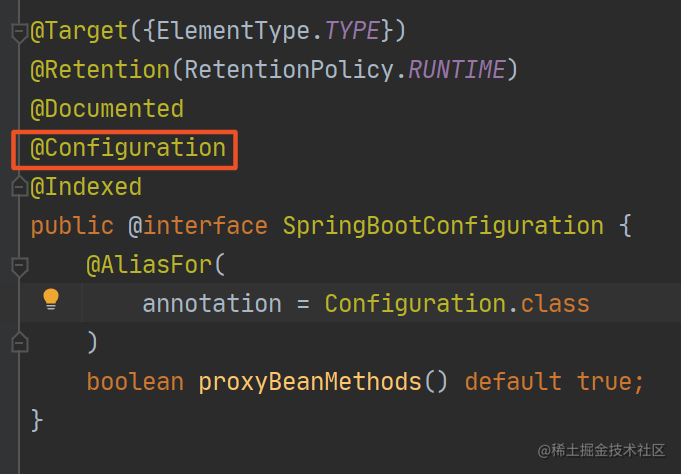Place cursor on the public keyword
This screenshot has width=681, height=474.
pyautogui.click(x=72, y=226)
